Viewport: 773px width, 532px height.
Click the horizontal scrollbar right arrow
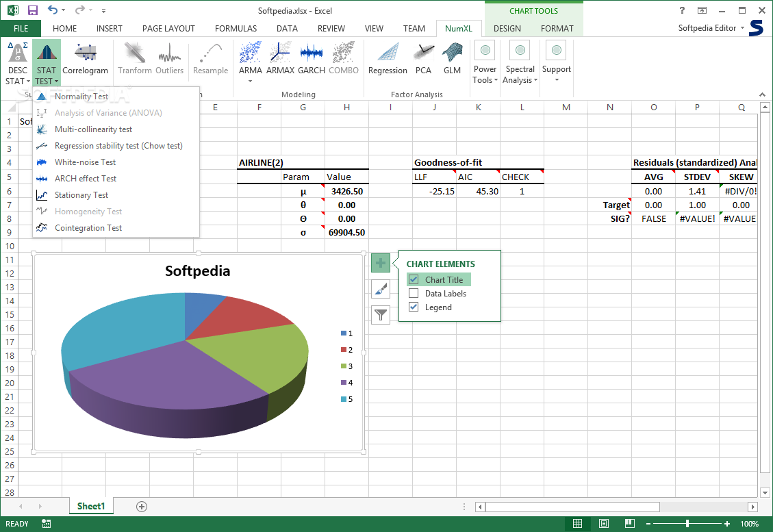tap(752, 507)
